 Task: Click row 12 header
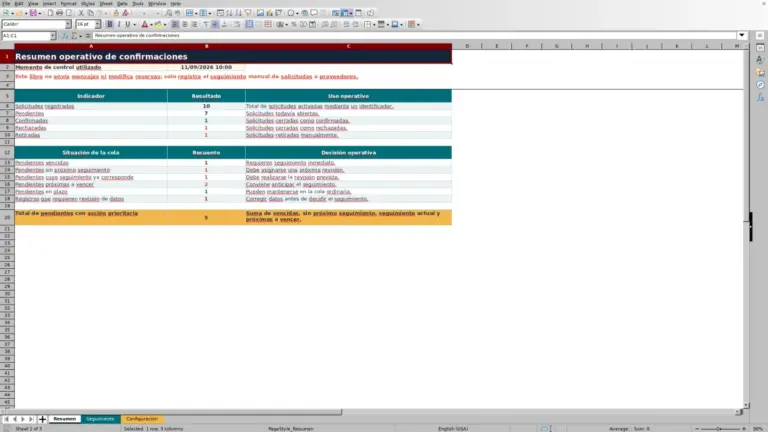tap(7, 152)
